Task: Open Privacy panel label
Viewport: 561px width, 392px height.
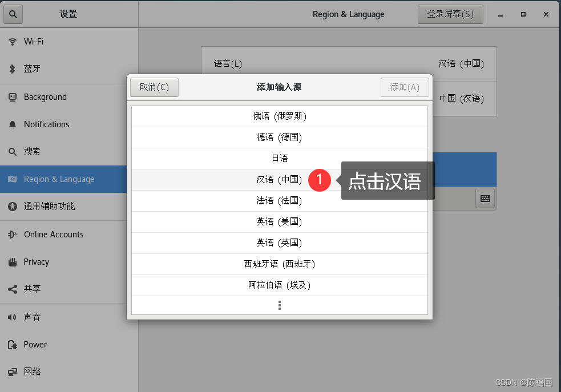Action: [x=36, y=262]
